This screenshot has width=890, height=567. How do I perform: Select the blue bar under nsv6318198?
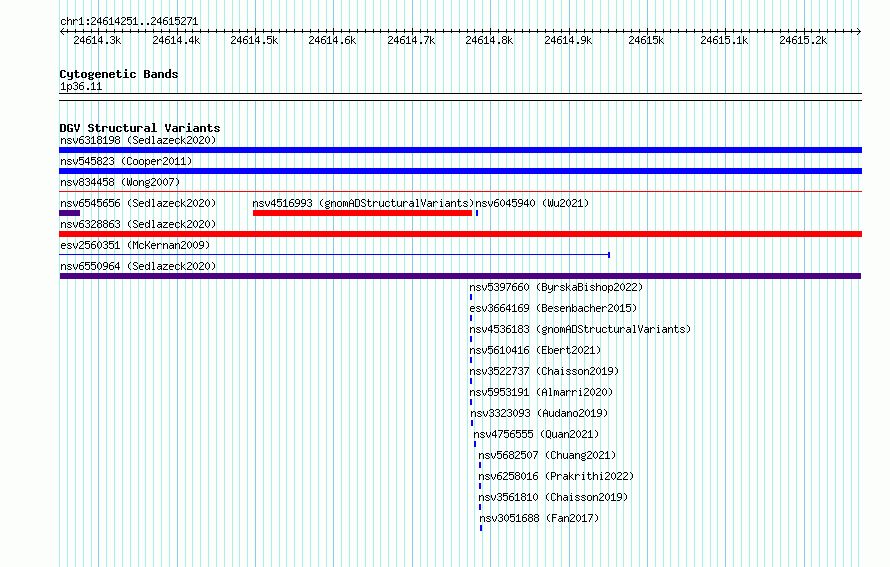[460, 150]
